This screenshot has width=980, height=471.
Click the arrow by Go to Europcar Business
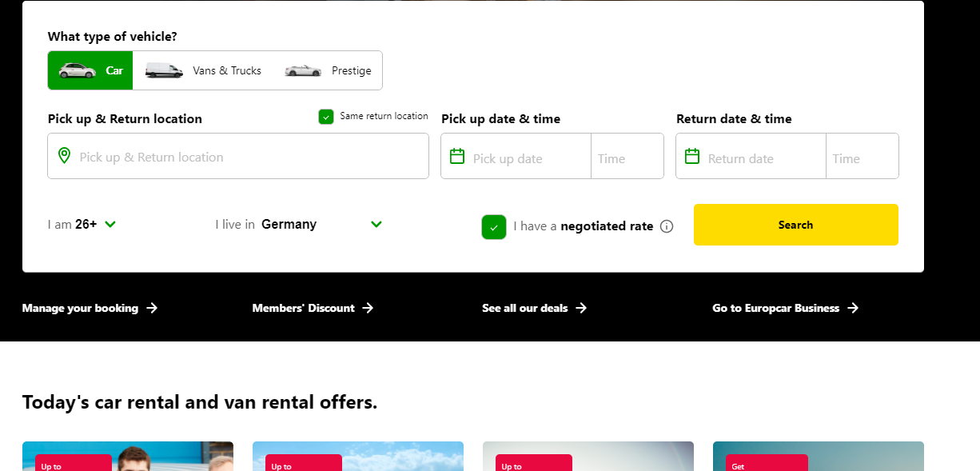[x=853, y=308]
